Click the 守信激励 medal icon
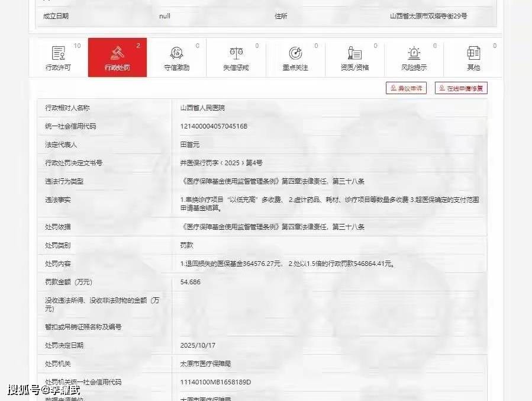The height and width of the screenshot is (401, 532). coord(176,53)
